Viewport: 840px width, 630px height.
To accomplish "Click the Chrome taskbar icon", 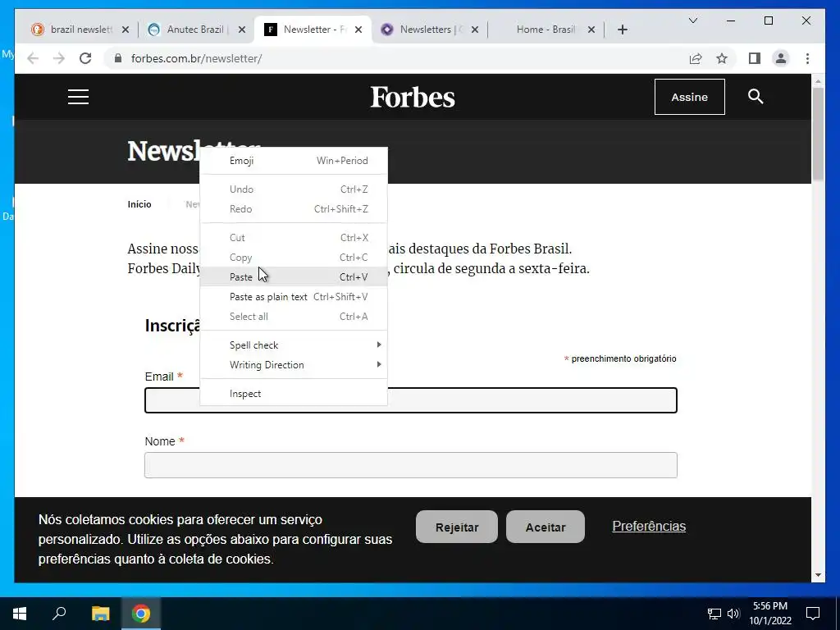I will [x=141, y=614].
